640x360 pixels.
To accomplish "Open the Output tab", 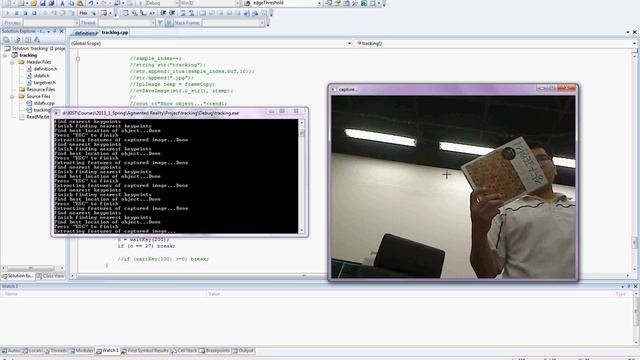I will tap(243, 351).
